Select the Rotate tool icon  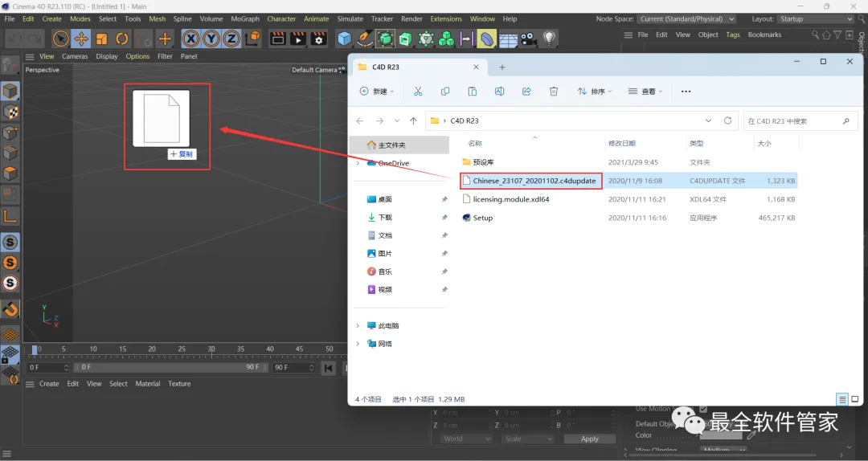click(x=122, y=39)
